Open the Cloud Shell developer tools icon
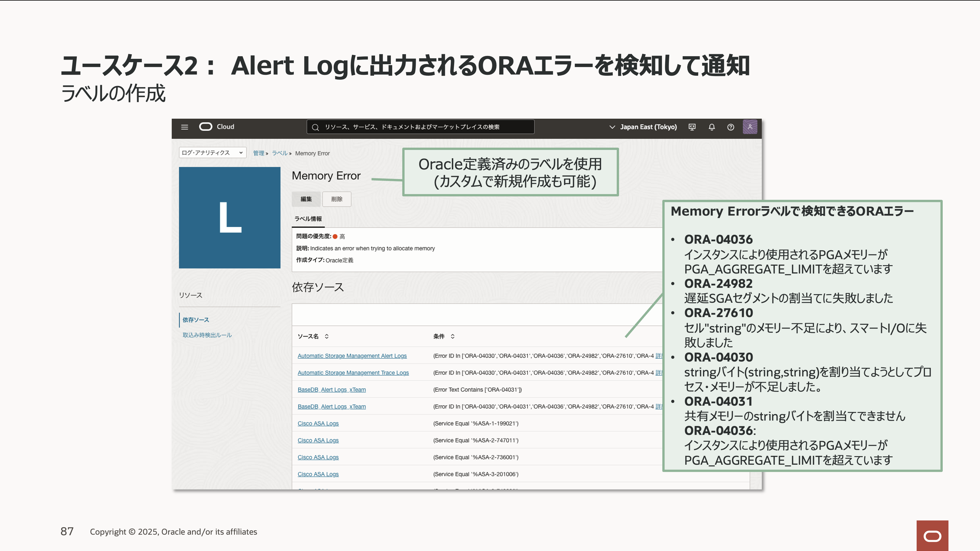The width and height of the screenshot is (980, 551). point(692,127)
